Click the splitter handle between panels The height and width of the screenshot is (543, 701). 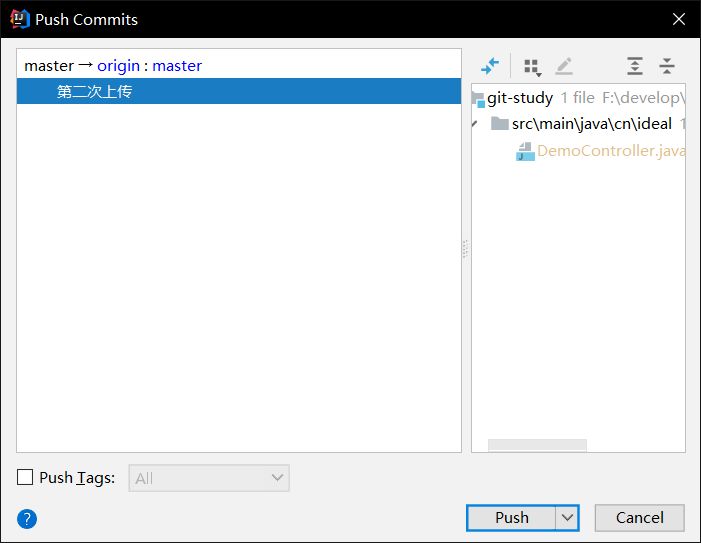[465, 250]
